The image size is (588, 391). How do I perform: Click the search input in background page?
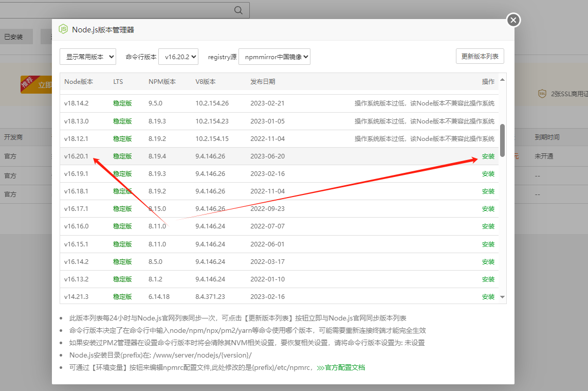[x=124, y=10]
